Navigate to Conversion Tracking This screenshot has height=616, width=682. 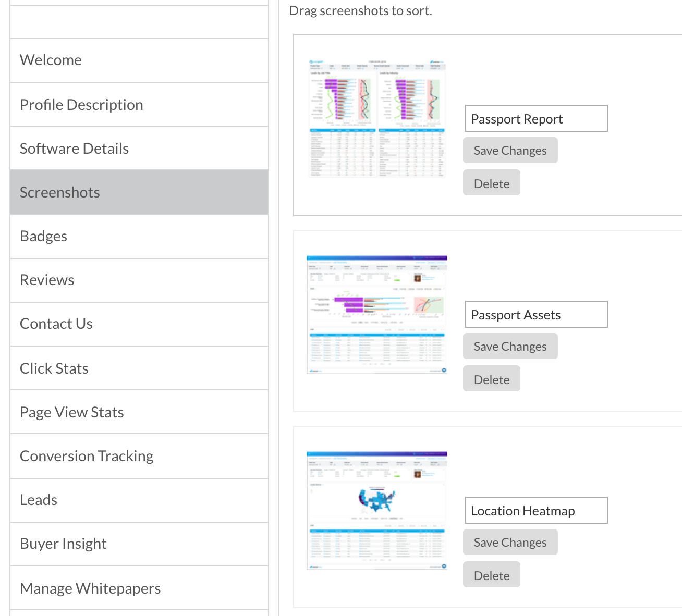click(86, 455)
